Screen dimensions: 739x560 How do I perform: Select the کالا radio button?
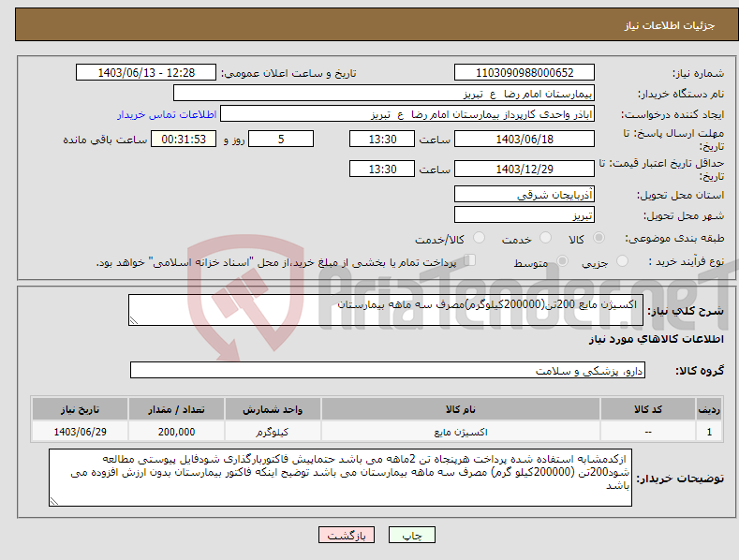pyautogui.click(x=599, y=238)
